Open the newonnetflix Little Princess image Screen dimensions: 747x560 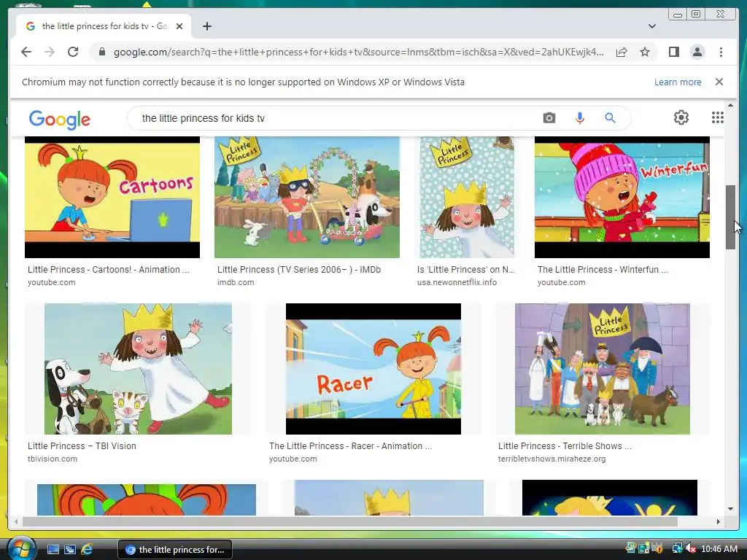(466, 197)
